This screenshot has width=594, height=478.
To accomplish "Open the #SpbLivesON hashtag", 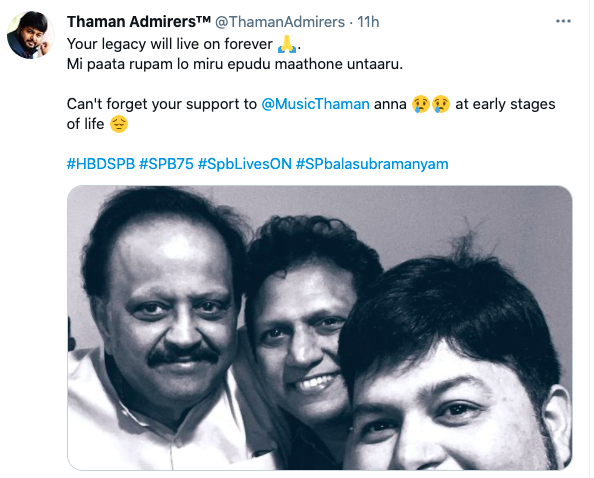I will point(244,164).
